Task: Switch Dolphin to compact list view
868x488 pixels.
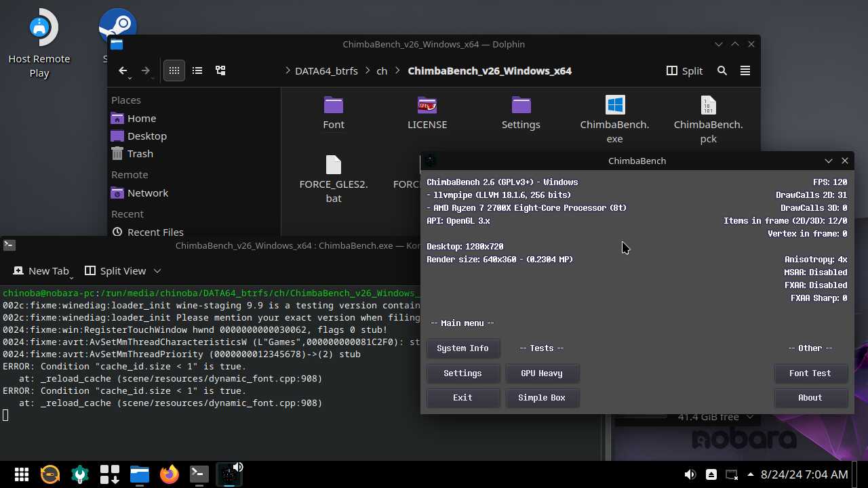Action: (197, 70)
